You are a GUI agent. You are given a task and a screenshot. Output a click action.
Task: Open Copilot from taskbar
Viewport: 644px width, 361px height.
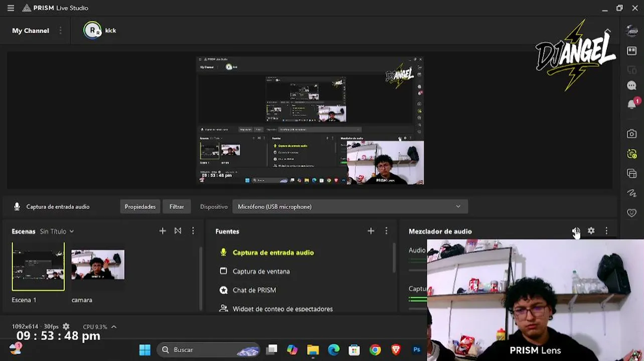(x=292, y=350)
